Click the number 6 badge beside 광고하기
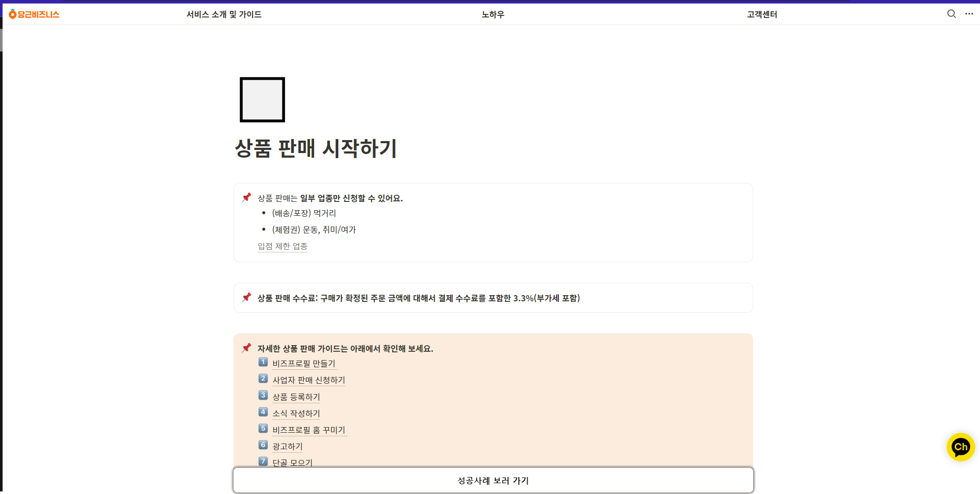The width and height of the screenshot is (980, 494). (263, 445)
